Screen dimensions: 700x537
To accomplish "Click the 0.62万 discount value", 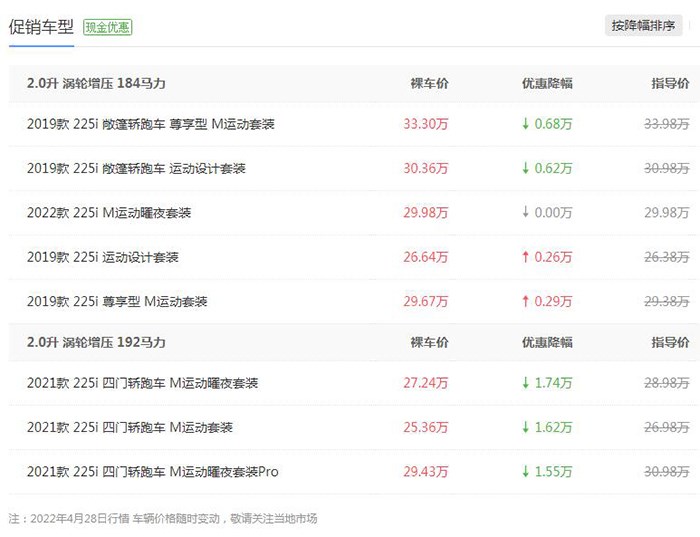I will click(x=553, y=168).
